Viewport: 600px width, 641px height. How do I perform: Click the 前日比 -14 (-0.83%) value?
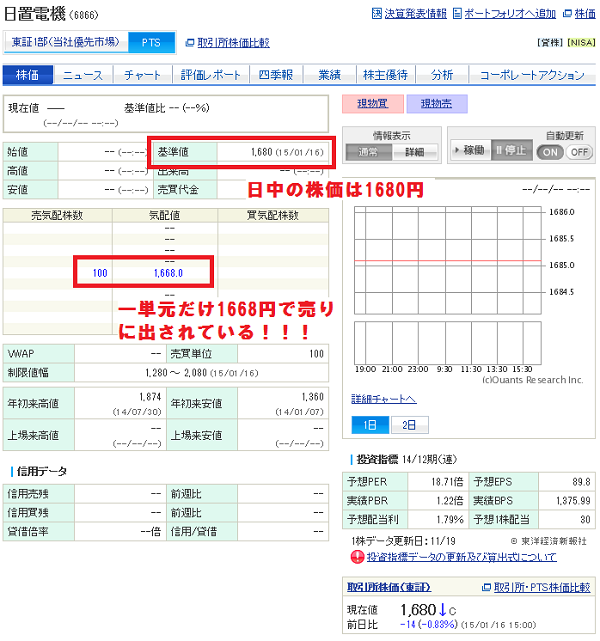pyautogui.click(x=428, y=625)
